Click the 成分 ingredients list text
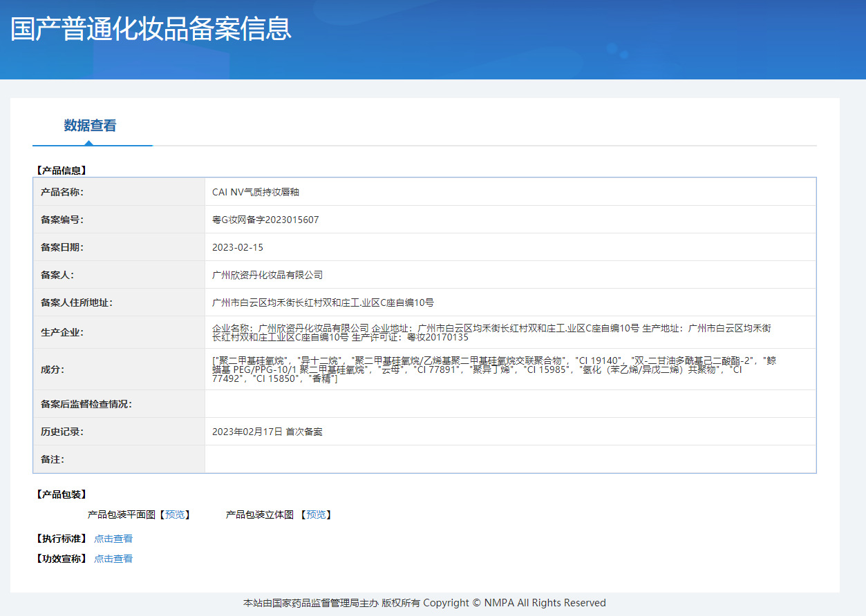866x616 pixels. pos(494,369)
